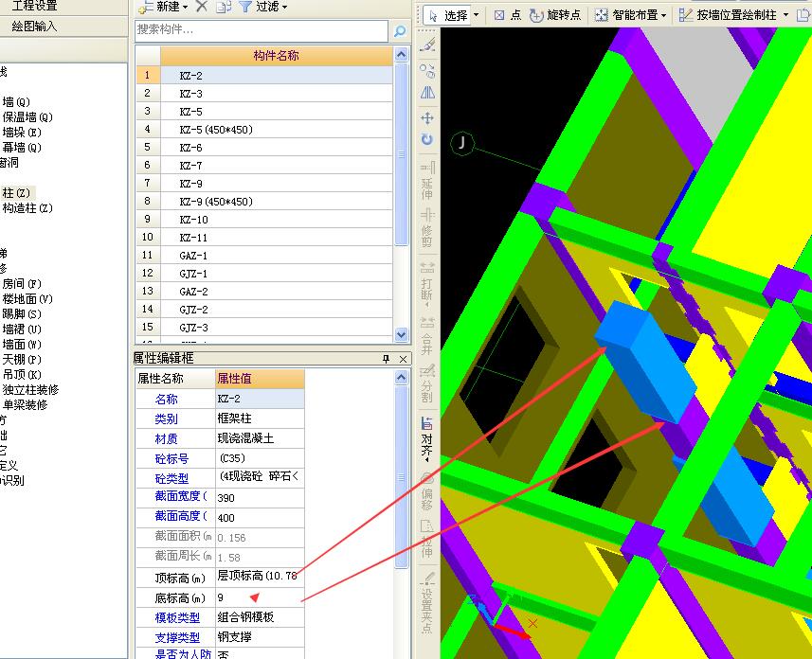Click the 分割 split tool

(427, 383)
